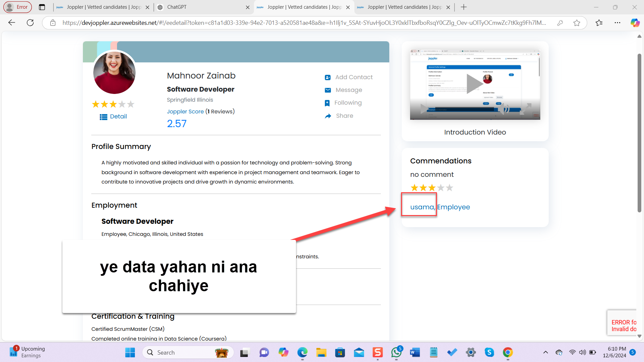The image size is (644, 362).
Task: Show hidden system tray icons
Action: point(546,352)
